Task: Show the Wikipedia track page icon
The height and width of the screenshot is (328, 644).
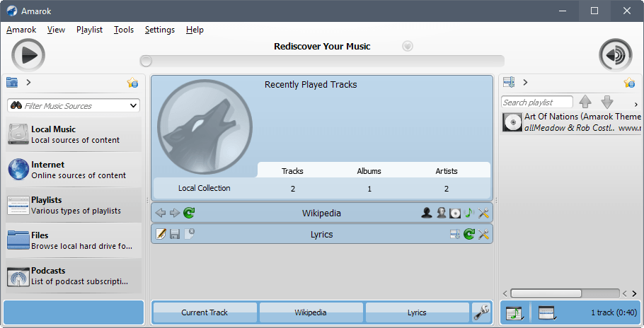Action: click(x=469, y=213)
